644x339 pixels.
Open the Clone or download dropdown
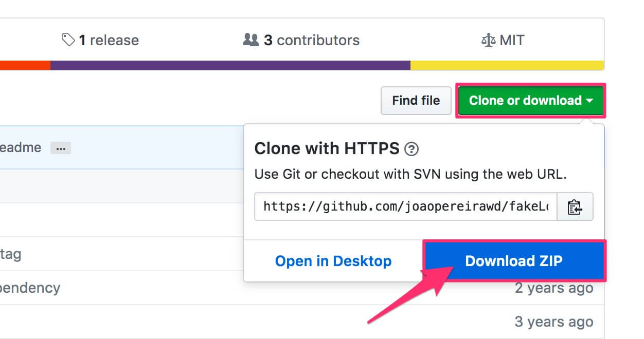click(x=530, y=101)
